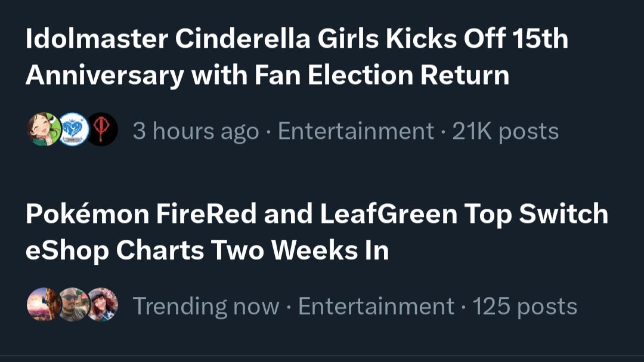
Task: Click the "Trending now" label
Action: [x=206, y=306]
